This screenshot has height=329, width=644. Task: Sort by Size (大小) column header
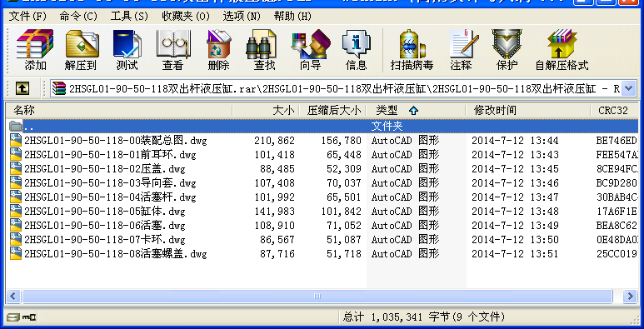266,111
